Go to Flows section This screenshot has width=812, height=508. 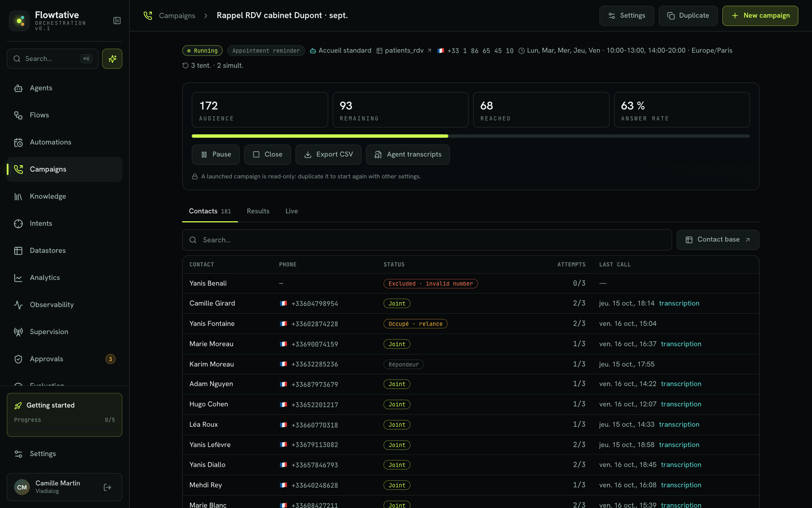tap(64, 115)
